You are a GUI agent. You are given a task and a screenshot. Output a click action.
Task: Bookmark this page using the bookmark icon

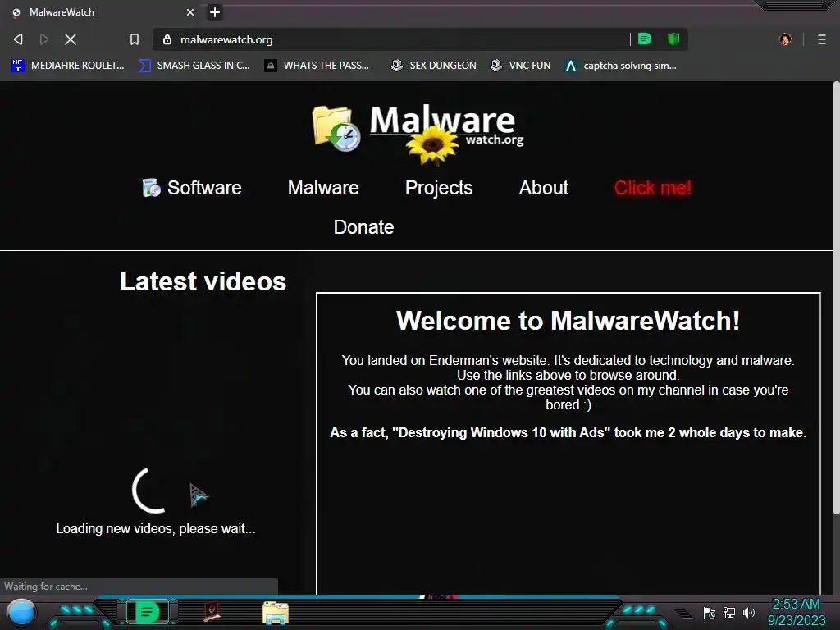135,39
